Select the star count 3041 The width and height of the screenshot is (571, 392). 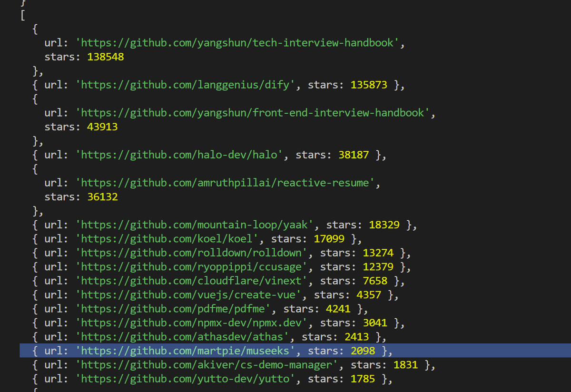(x=375, y=323)
